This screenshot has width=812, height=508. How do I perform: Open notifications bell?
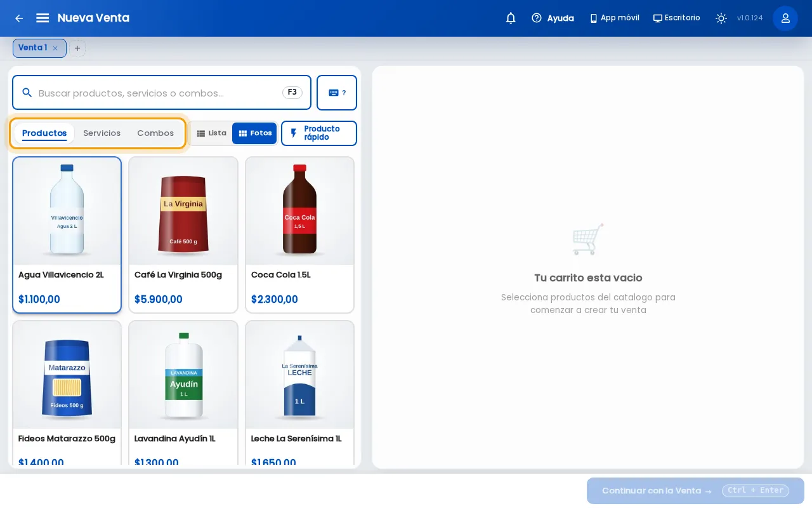coord(511,18)
